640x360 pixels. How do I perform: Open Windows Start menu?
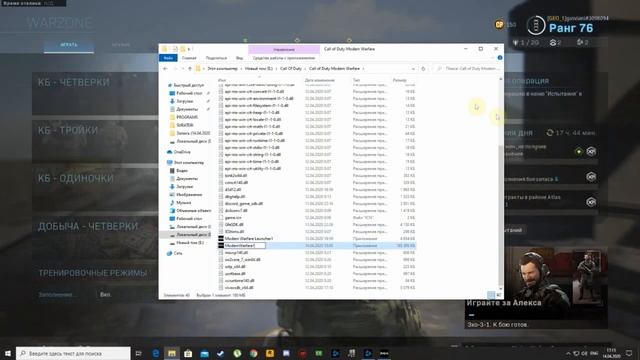pos(8,353)
